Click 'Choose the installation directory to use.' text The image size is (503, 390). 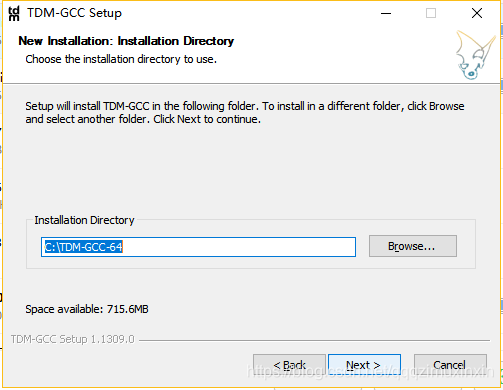pyautogui.click(x=121, y=59)
